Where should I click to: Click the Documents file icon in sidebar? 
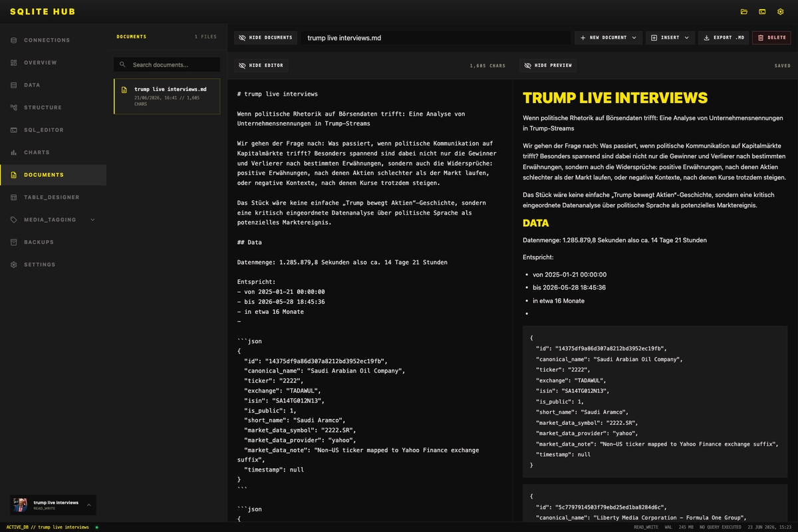click(x=14, y=175)
